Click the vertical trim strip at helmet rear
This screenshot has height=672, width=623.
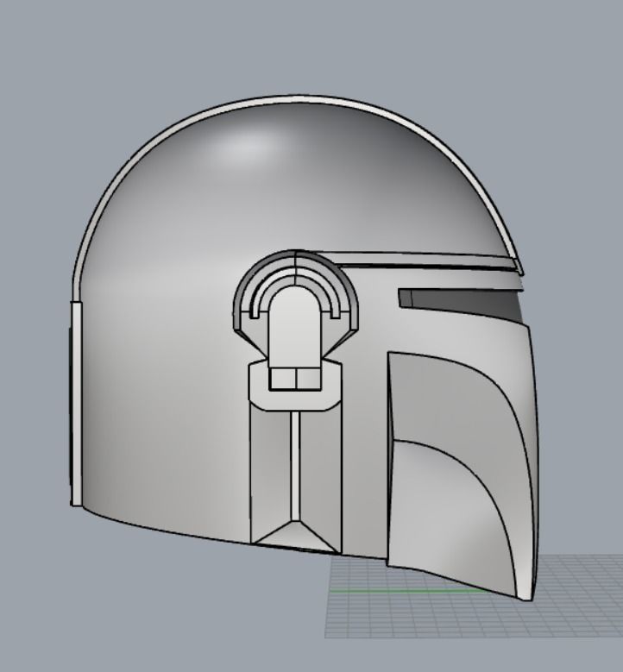tap(76, 404)
